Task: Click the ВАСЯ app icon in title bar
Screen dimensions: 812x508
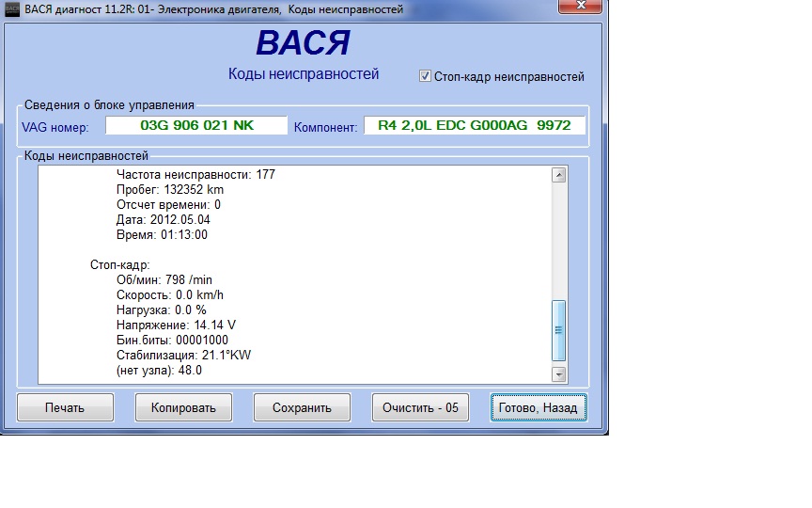Action: pyautogui.click(x=12, y=9)
